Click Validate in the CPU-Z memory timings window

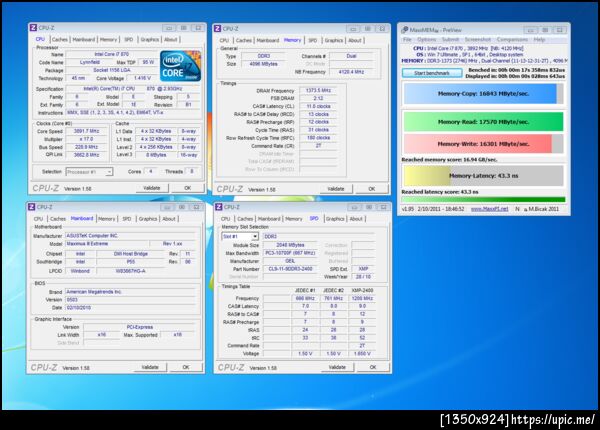tap(336, 189)
